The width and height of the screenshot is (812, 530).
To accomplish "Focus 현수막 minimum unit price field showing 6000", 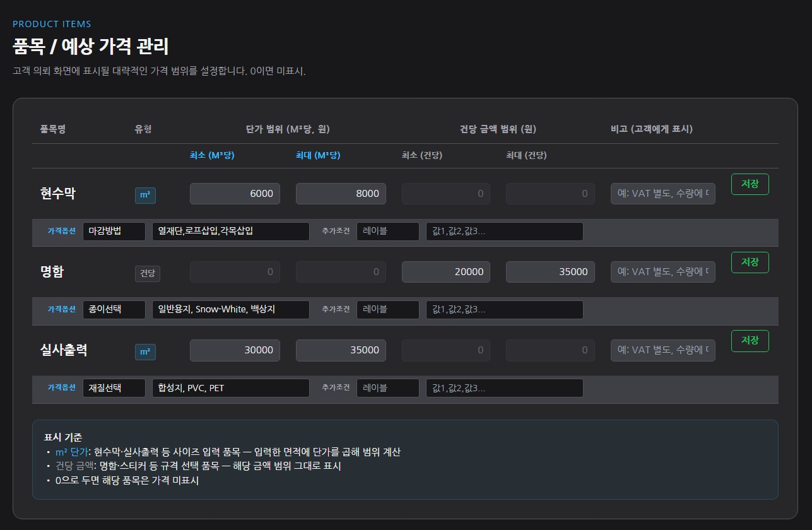I will pyautogui.click(x=235, y=194).
